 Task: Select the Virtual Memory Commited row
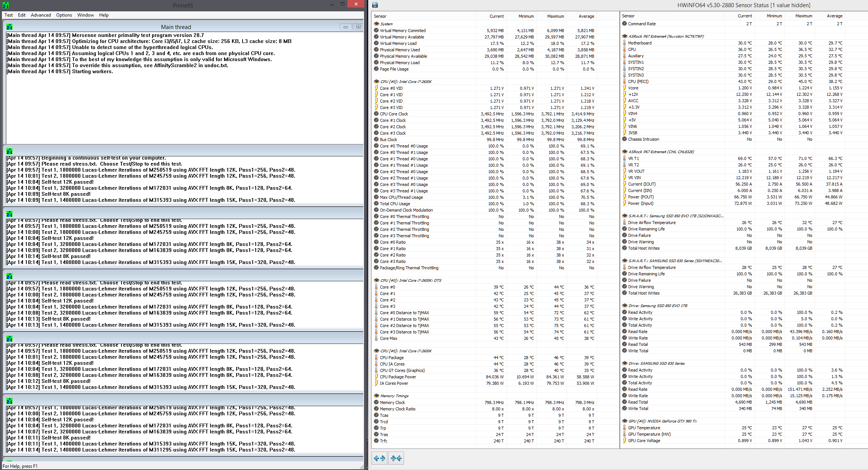pos(484,31)
